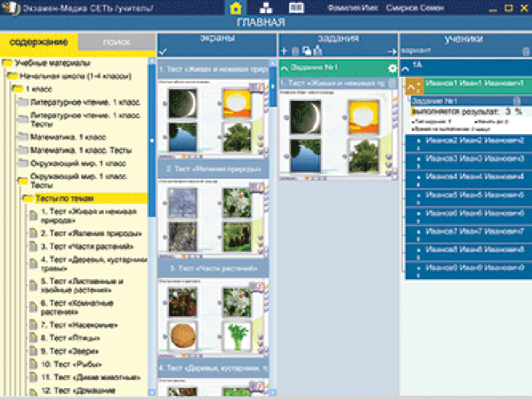Delete 'Задание №1' entry under Иванов1
Image resolution: width=532 pixels, height=399 pixels.
point(516,101)
